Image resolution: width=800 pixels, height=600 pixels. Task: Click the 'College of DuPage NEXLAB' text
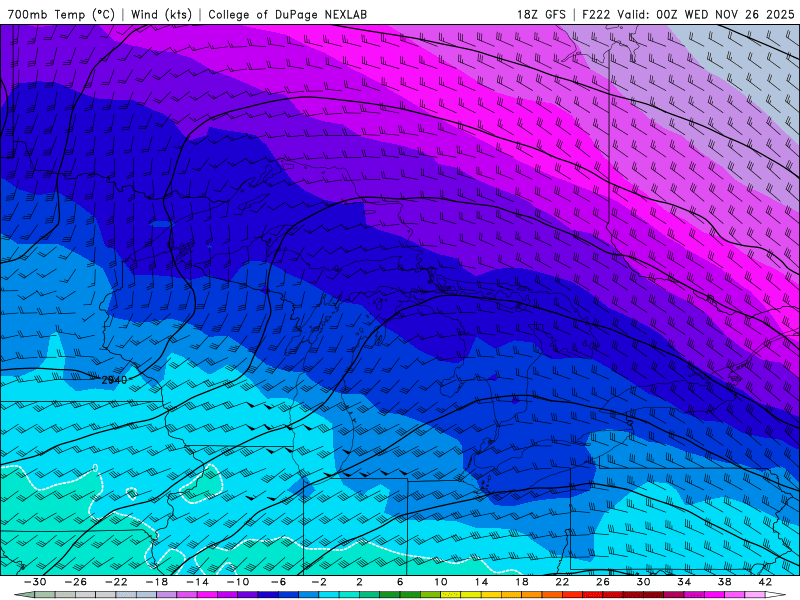287,14
